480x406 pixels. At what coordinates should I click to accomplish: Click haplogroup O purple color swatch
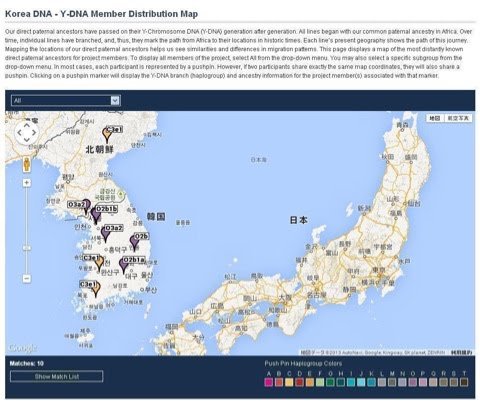(412, 382)
